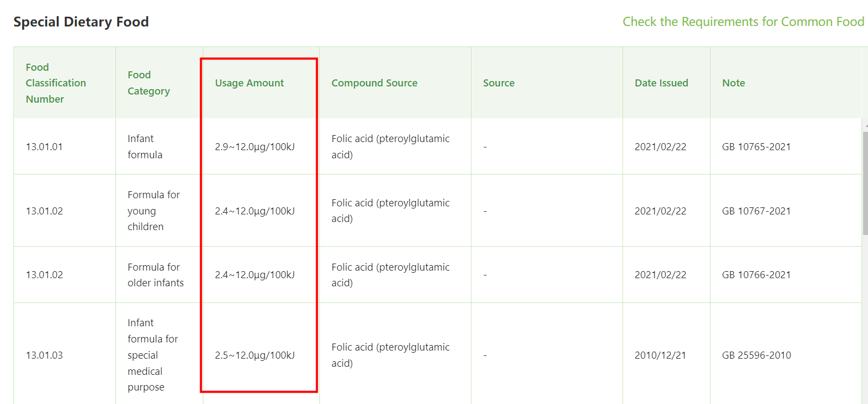Click the 13.01.03 classification number cell
868x404 pixels.
tap(44, 355)
